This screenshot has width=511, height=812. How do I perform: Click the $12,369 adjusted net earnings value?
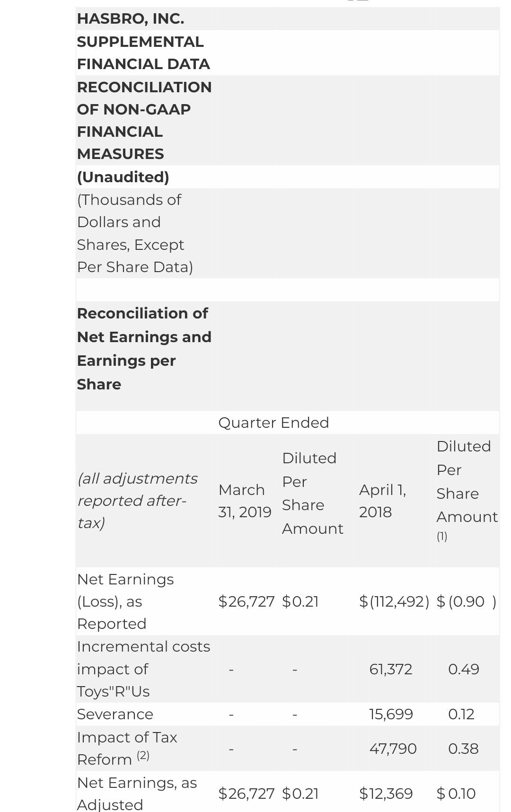(x=386, y=794)
